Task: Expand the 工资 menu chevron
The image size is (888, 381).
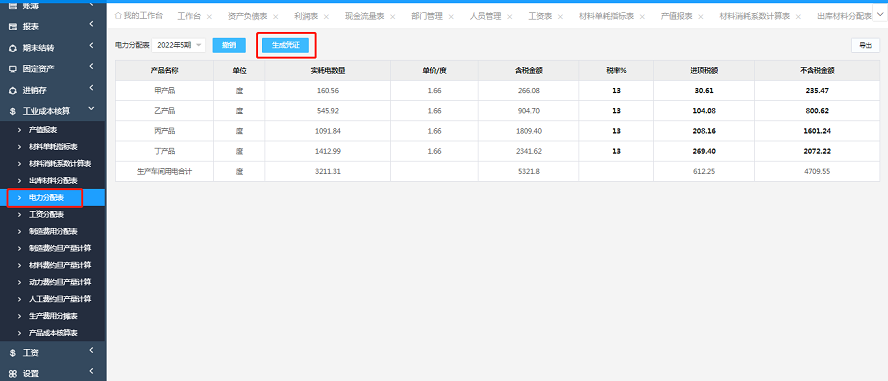Action: [91, 351]
